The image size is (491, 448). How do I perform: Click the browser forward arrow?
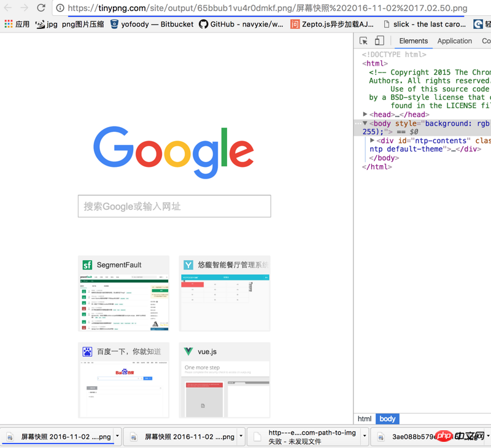(25, 7)
